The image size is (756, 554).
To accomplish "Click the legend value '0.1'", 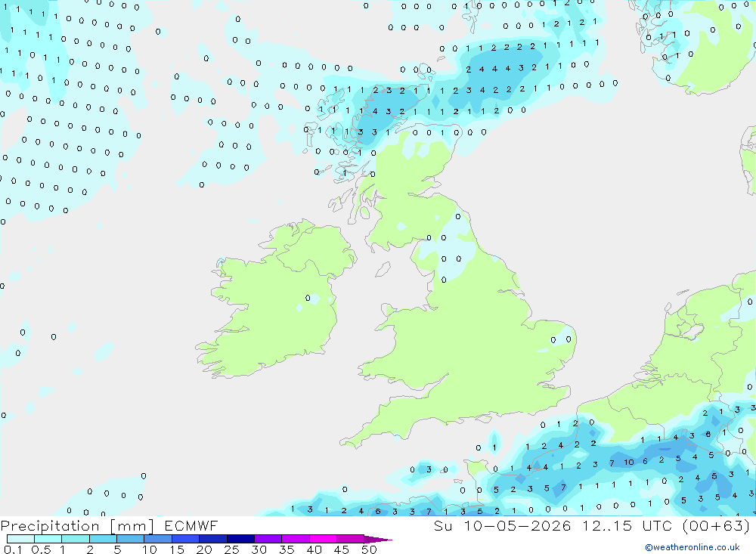I will [x=13, y=549].
